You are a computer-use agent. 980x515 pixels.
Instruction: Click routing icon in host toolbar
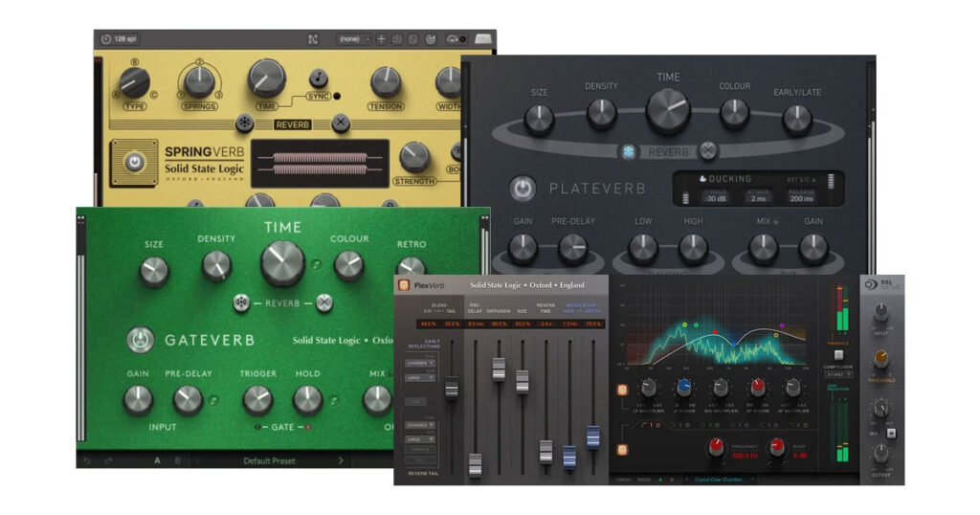click(313, 39)
